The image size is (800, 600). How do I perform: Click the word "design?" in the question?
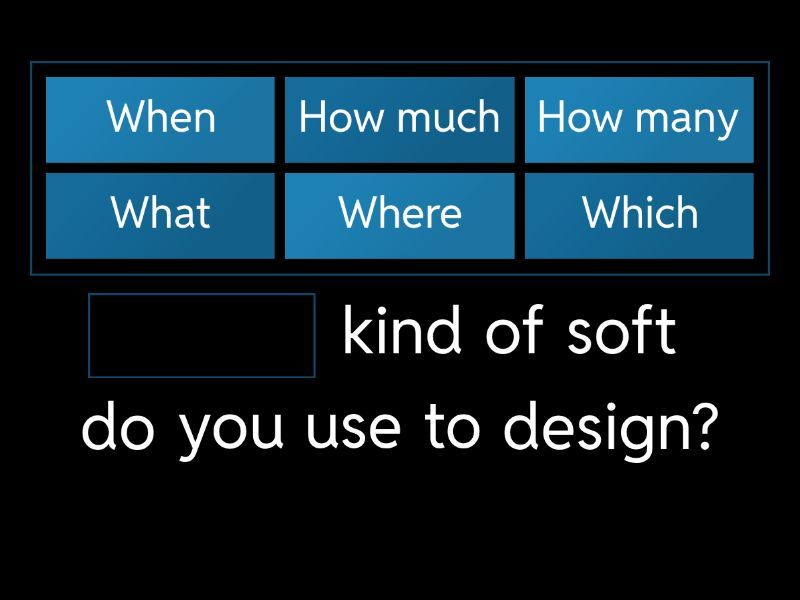[x=610, y=428]
